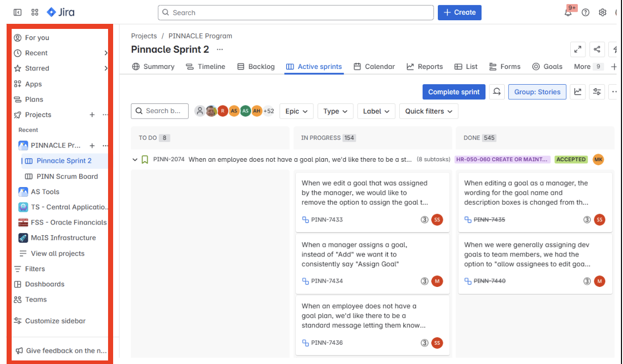The width and height of the screenshot is (623, 364).
Task: Collapse the sidebar using the panel icon
Action: tap(17, 12)
